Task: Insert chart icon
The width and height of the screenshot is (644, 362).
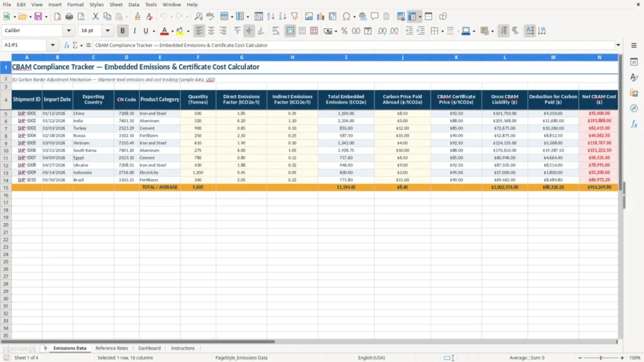Action: pos(320,16)
